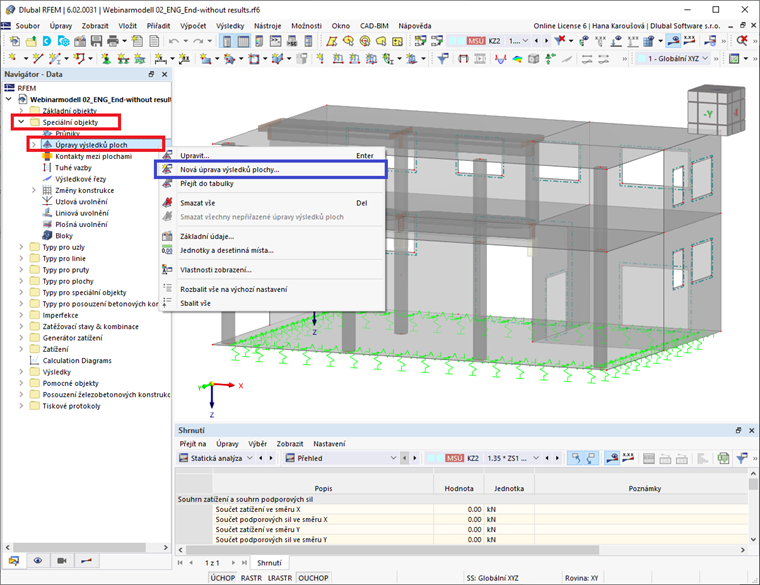Choose Sbalit vše in the context menu
Viewport: 760px width, 585px height.
(273, 303)
